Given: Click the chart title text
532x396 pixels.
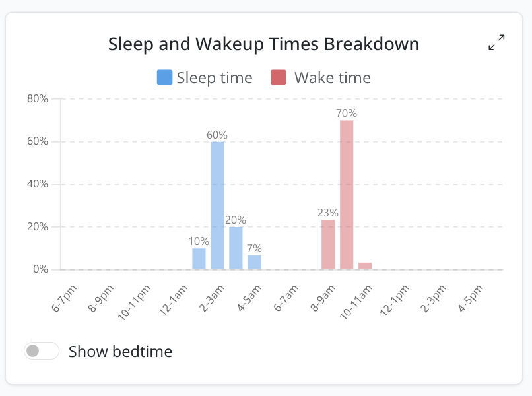Looking at the screenshot, I should pyautogui.click(x=263, y=44).
